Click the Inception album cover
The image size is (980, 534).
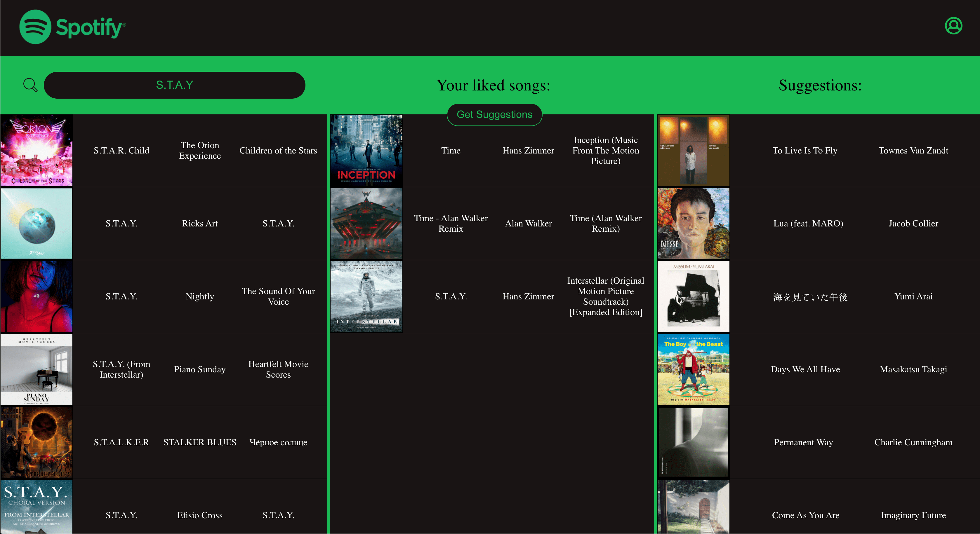pos(366,151)
